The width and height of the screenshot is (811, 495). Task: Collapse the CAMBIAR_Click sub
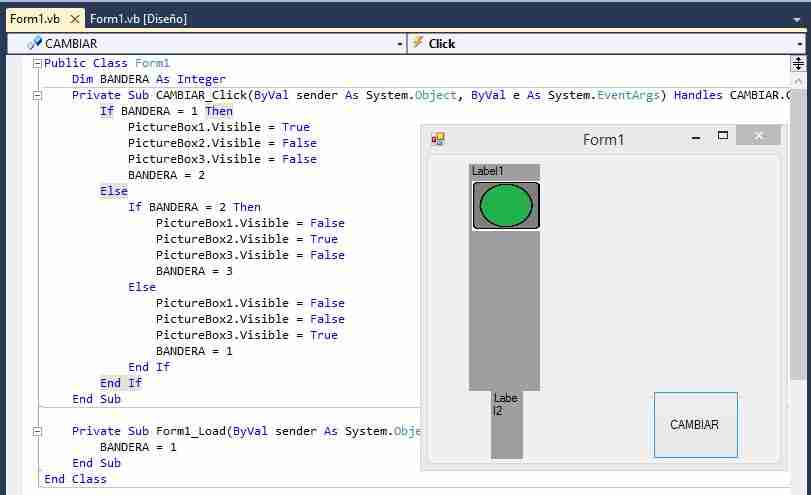pos(37,95)
